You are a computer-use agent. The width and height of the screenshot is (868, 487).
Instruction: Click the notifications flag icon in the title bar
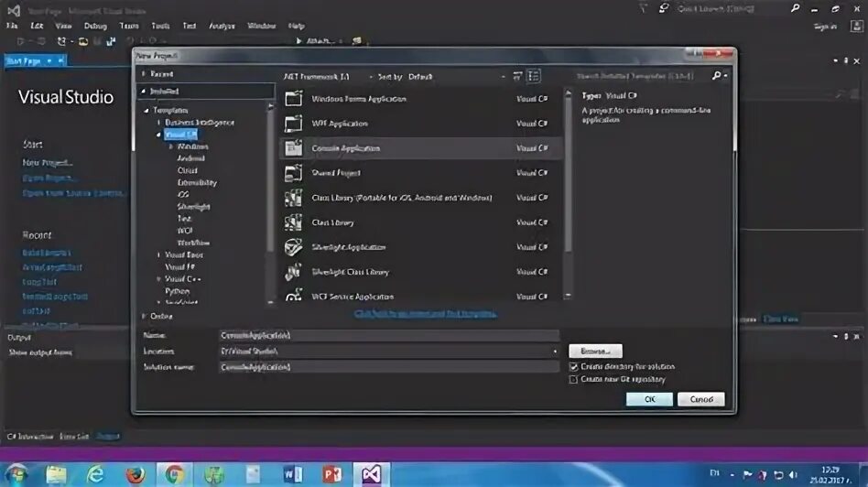click(644, 8)
